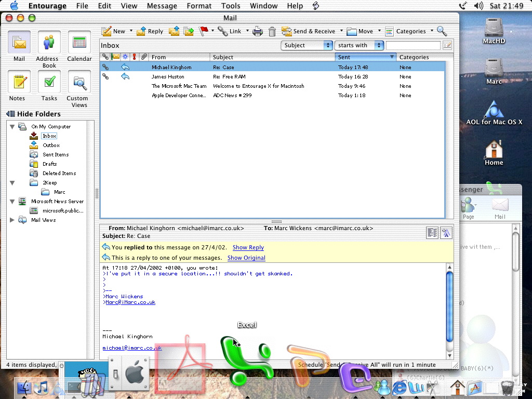Click the message preview vertical scrollbar
532x399 pixels.
449,307
